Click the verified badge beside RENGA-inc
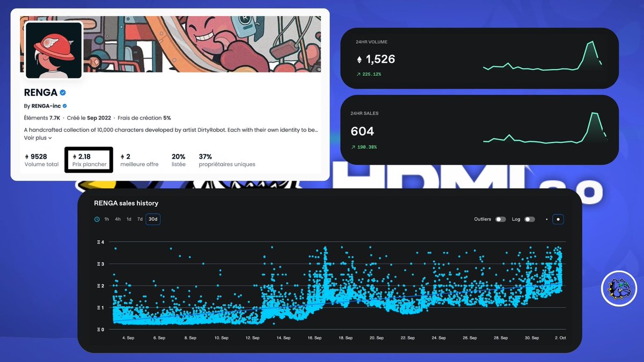Image resolution: width=644 pixels, height=362 pixels. click(x=64, y=106)
